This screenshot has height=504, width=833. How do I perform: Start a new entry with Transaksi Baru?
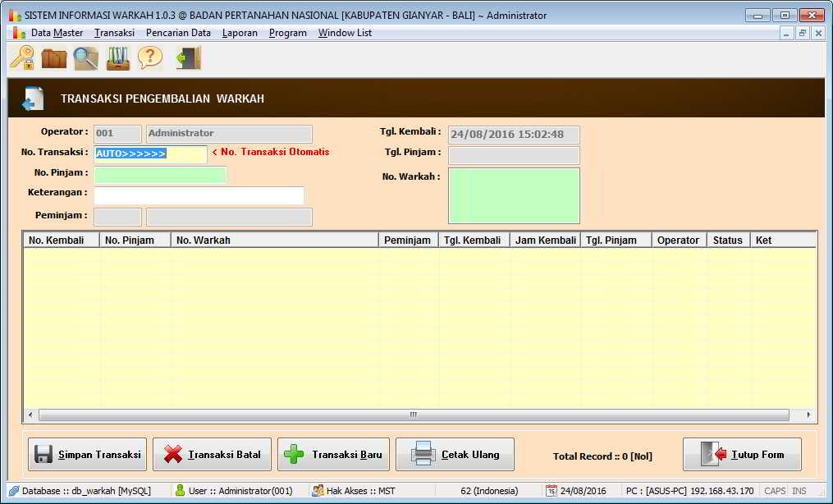click(333, 455)
